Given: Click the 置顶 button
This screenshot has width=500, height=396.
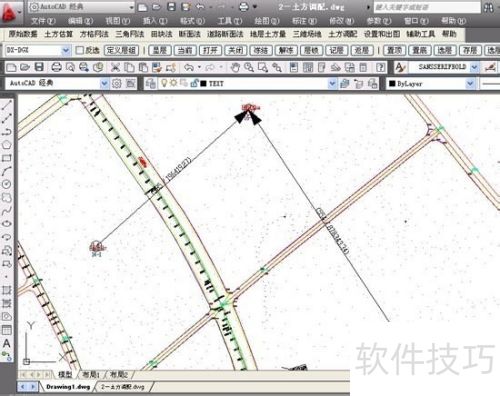Looking at the screenshot, I should pyautogui.click(x=394, y=50).
